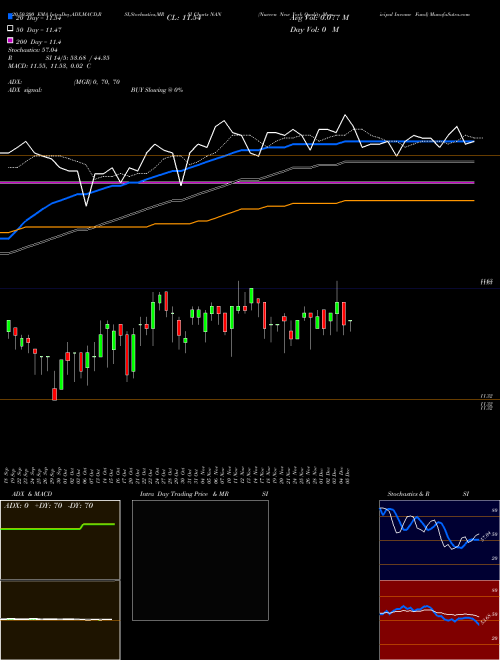The width and height of the screenshot is (500, 660).
Task: Open the blue Stochastics panel chart
Action: (x=439, y=540)
